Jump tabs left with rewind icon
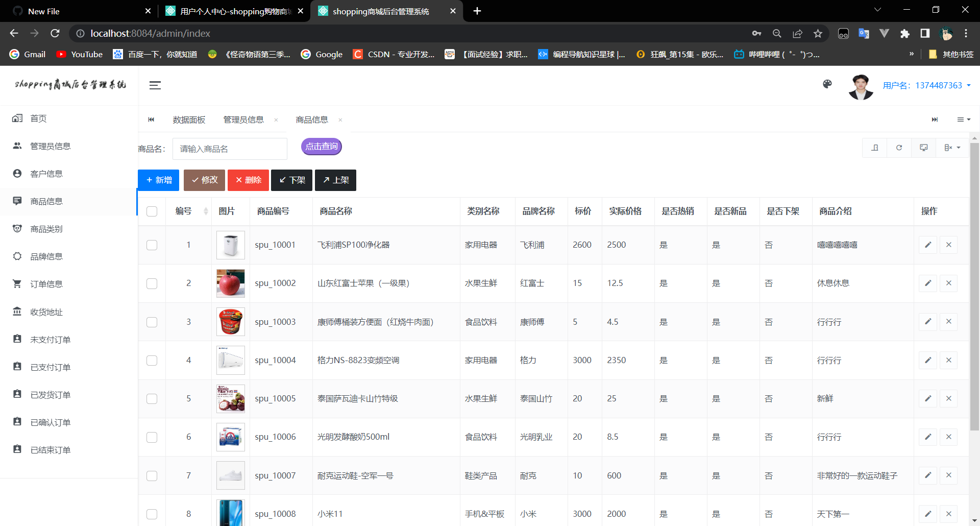Screen dimensions: 980x526 [151, 119]
